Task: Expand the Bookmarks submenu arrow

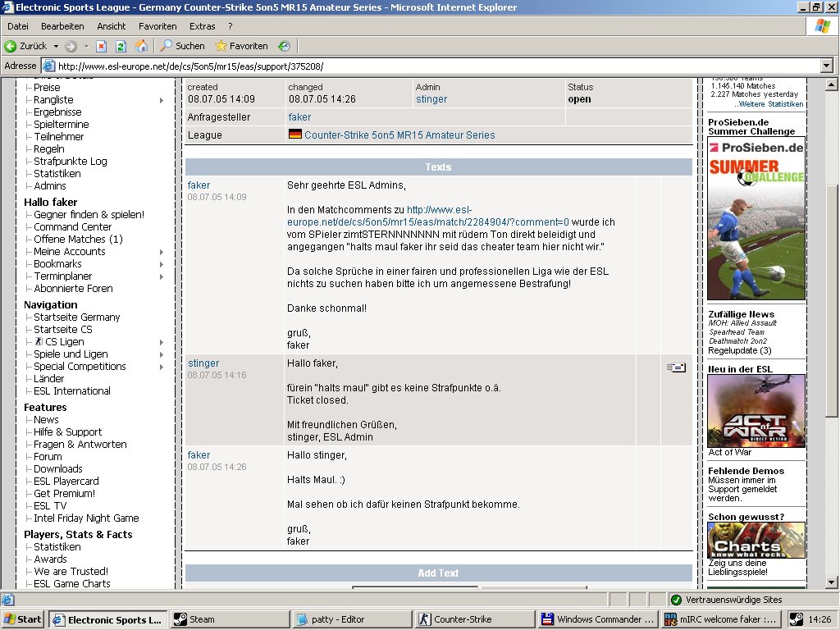Action: click(x=162, y=264)
